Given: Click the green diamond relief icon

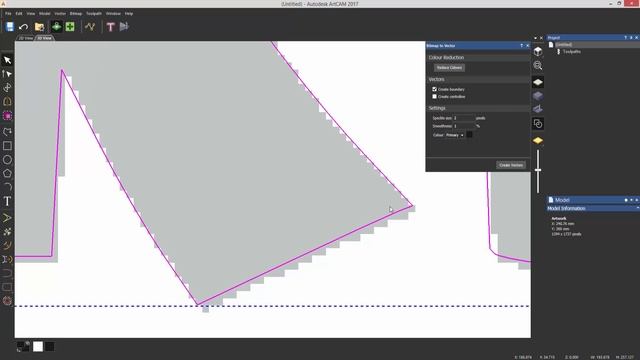Looking at the screenshot, I should (x=56, y=27).
